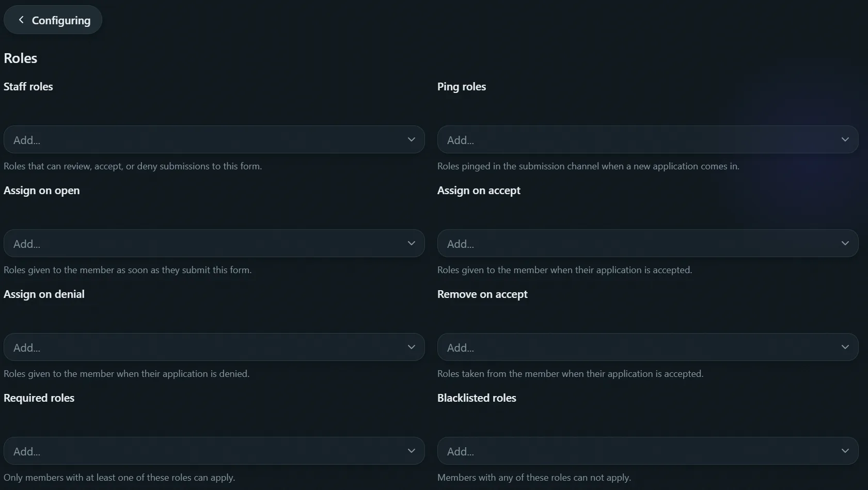Click the Remove on accept label
This screenshot has width=868, height=490.
coord(482,294)
